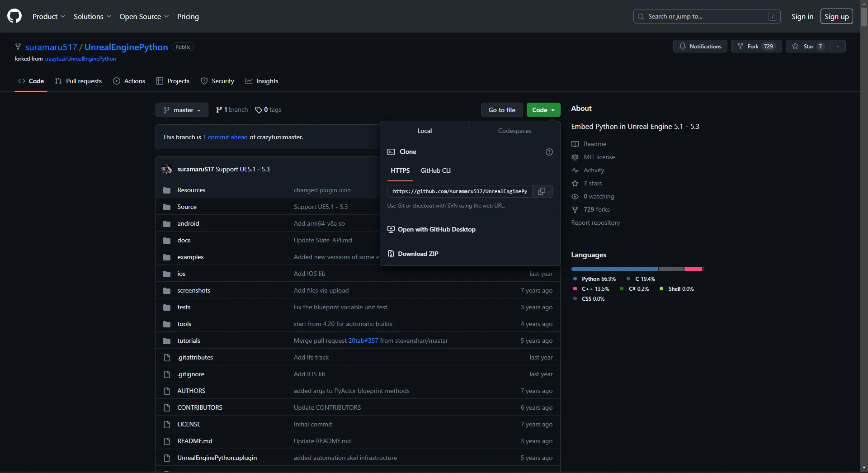
Task: Click the Activity pulse icon
Action: pos(575,170)
